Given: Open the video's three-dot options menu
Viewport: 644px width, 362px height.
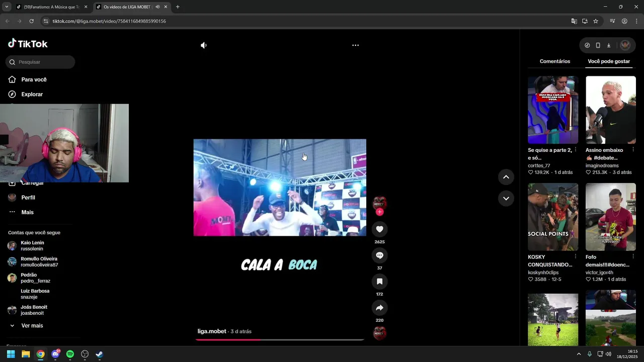Looking at the screenshot, I should click(x=355, y=45).
